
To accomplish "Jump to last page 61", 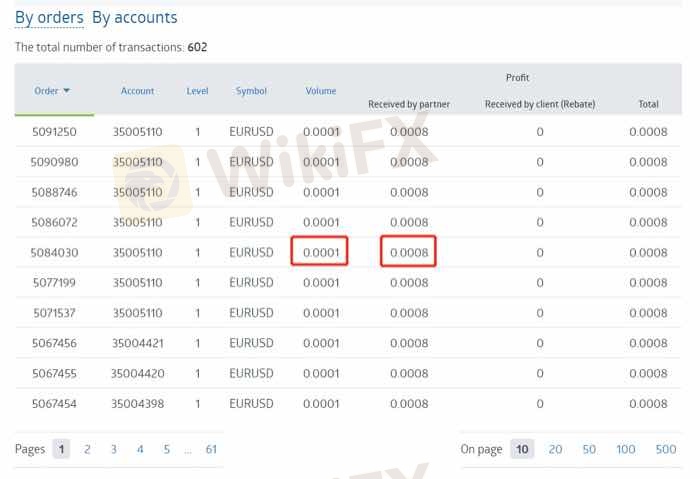I will (211, 449).
